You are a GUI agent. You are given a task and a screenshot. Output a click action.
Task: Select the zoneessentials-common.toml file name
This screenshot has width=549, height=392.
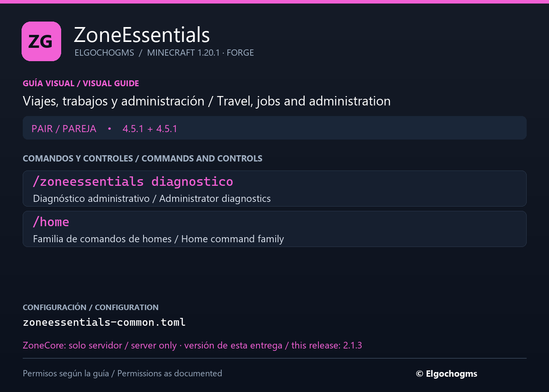[104, 322]
